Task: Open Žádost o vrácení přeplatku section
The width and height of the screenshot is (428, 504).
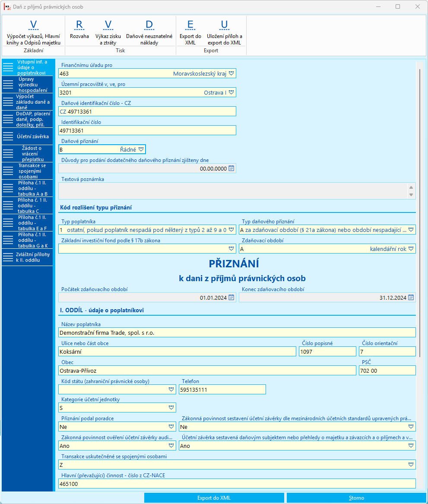Action: tap(27, 154)
